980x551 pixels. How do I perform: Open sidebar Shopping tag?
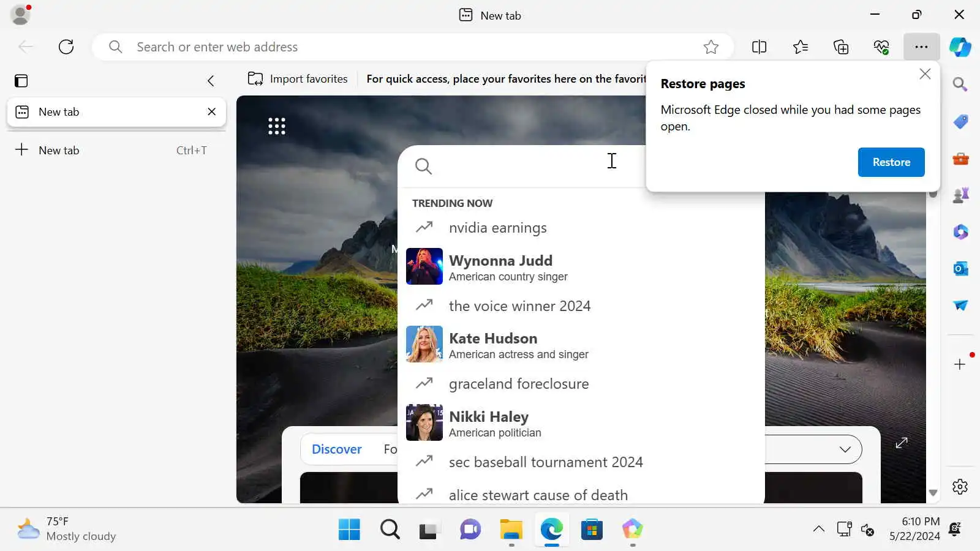(x=960, y=122)
